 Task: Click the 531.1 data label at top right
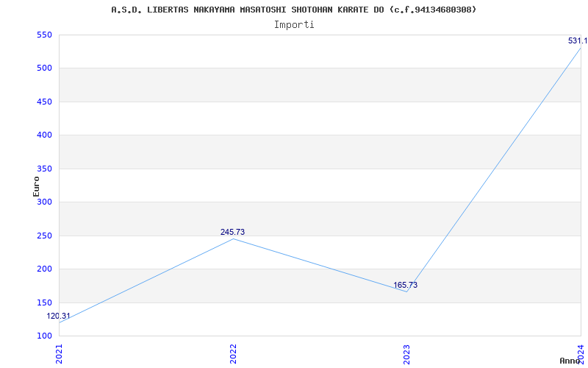pos(578,40)
